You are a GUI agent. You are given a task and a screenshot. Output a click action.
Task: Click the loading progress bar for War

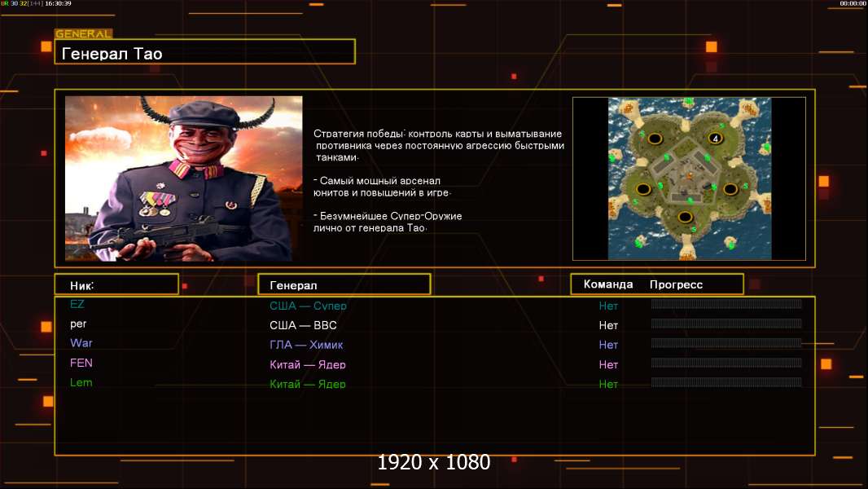(x=726, y=343)
